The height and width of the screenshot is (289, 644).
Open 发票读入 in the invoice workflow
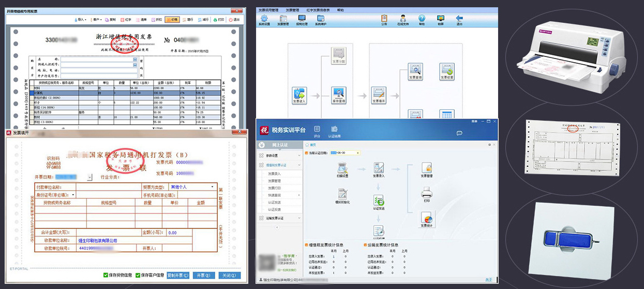[x=299, y=94]
